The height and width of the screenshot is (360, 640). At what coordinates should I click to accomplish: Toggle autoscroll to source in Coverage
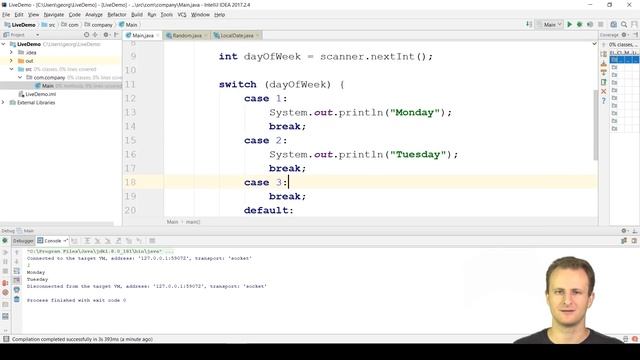(604, 63)
